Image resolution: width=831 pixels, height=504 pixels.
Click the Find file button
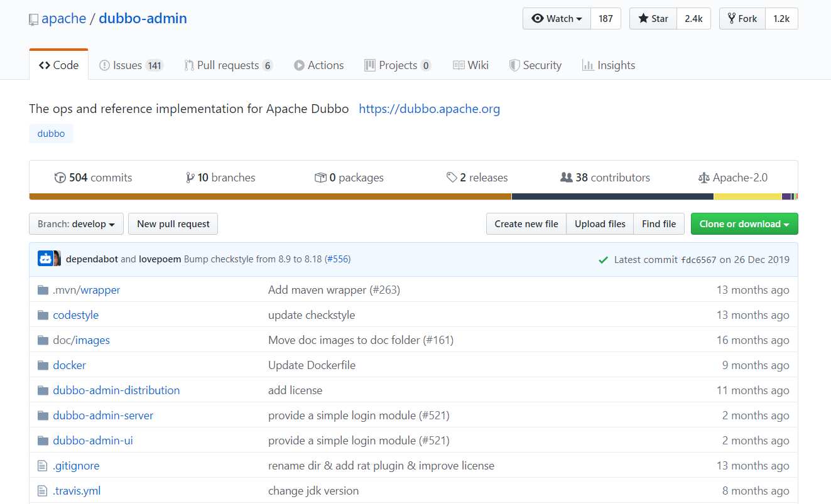point(659,224)
